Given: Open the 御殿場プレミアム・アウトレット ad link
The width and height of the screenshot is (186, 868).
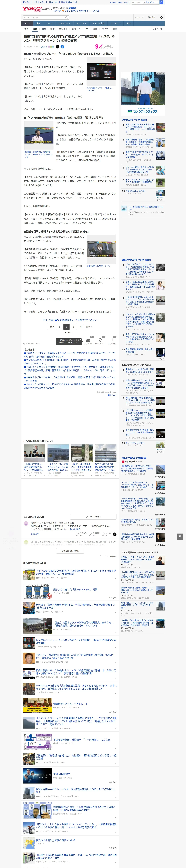Looking at the screenshot, I should (71, 704).
